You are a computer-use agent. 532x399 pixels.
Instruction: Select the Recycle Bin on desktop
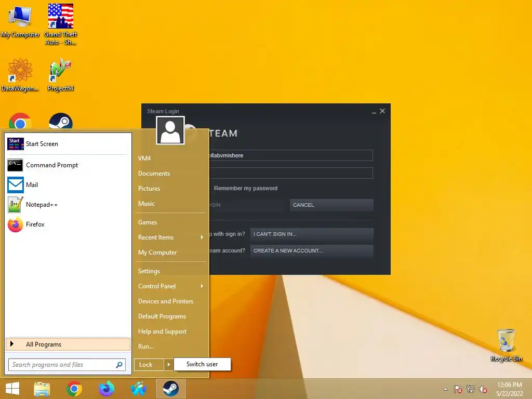tap(506, 345)
